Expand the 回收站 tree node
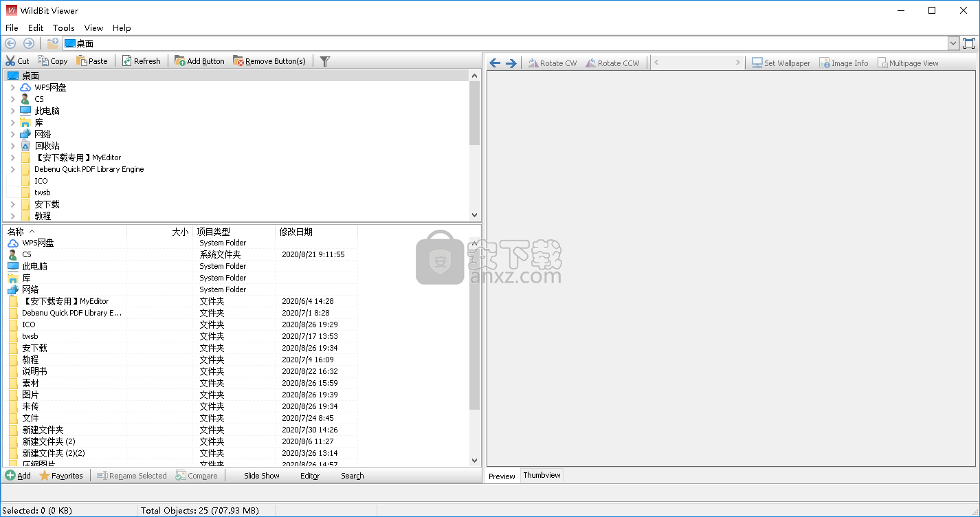The height and width of the screenshot is (517, 980). [x=12, y=146]
